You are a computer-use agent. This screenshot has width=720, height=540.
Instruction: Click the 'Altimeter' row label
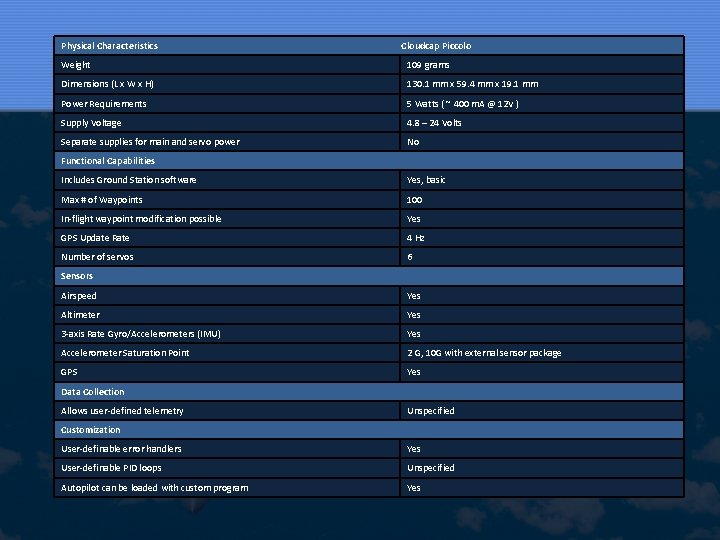click(80, 315)
